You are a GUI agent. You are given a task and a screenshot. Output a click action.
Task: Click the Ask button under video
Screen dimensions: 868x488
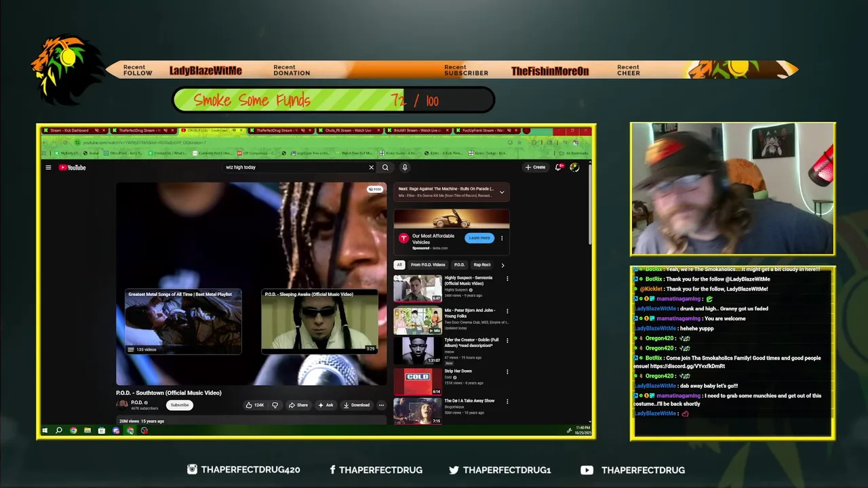(x=326, y=405)
